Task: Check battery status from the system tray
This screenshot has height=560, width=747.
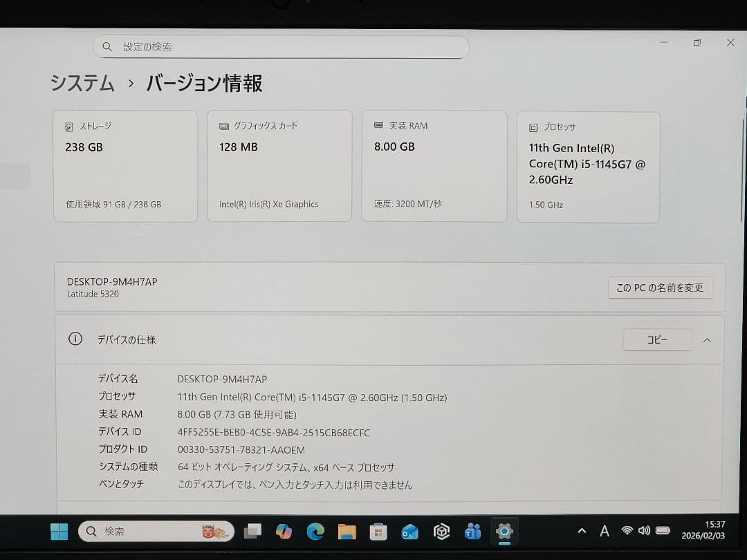Action: pyautogui.click(x=663, y=531)
